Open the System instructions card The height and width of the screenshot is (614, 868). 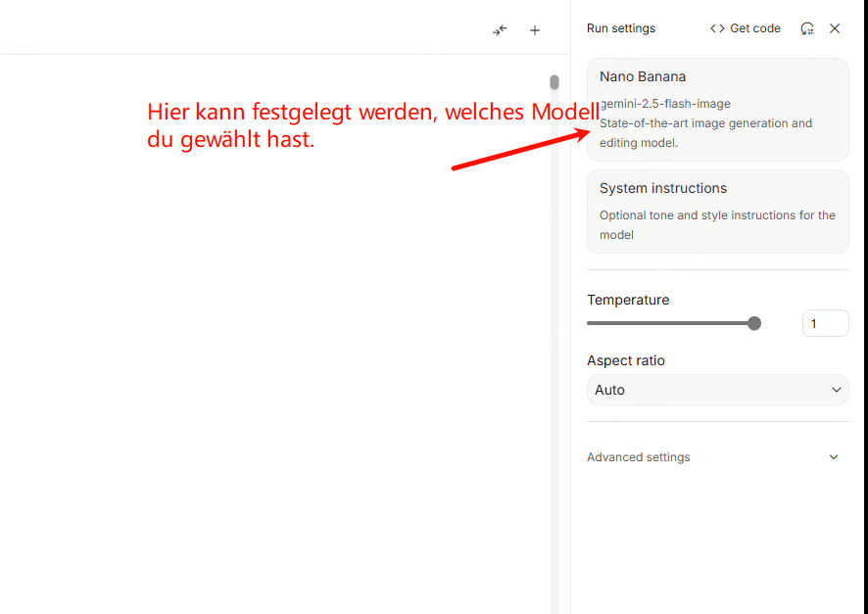tap(717, 211)
